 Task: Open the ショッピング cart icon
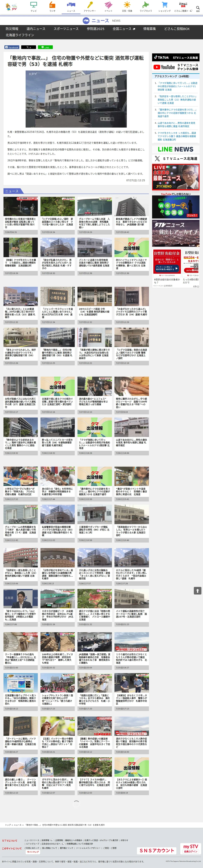coord(164,7)
